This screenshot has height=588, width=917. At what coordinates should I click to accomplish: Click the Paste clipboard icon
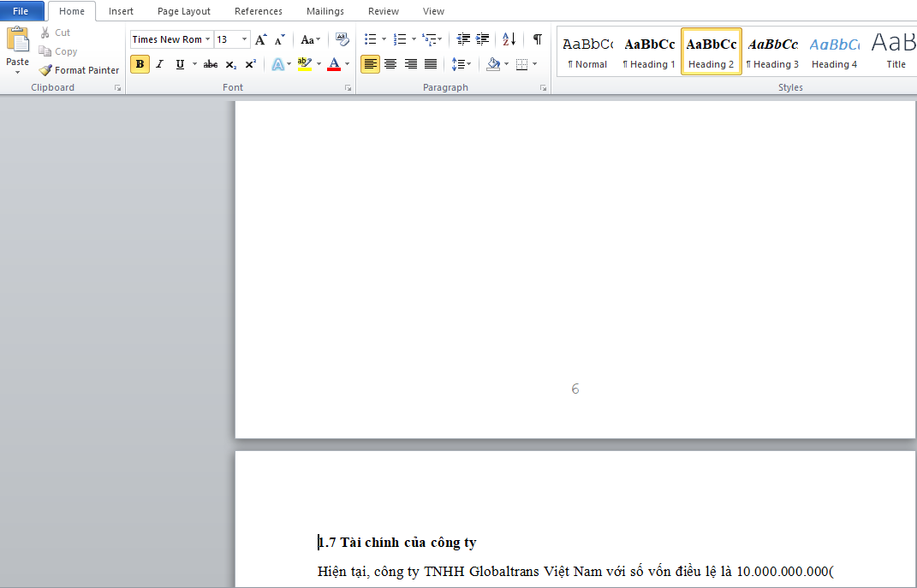(x=17, y=39)
